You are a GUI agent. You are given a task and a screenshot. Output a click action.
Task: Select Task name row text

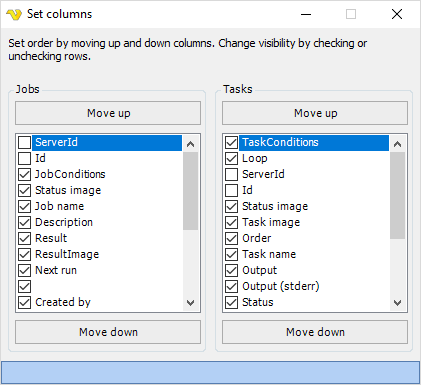point(269,254)
